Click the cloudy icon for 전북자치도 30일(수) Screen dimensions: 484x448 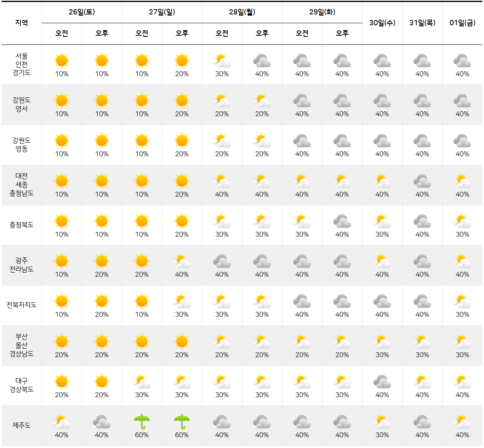click(382, 301)
